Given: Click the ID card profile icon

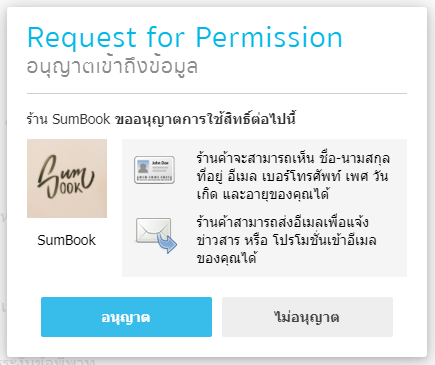Looking at the screenshot, I should point(154,170).
